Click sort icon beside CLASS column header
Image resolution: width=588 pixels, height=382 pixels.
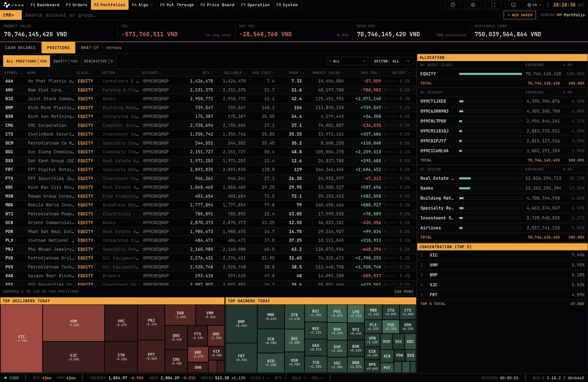[90, 73]
